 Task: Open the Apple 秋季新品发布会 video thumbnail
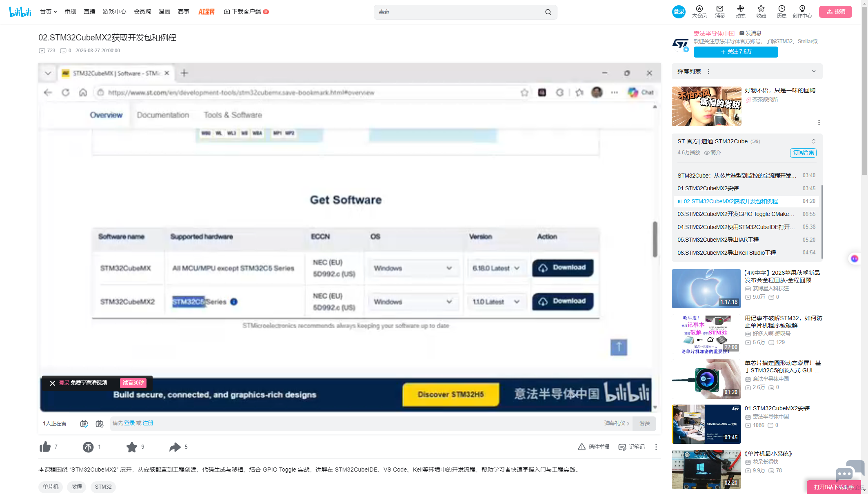[x=706, y=289]
